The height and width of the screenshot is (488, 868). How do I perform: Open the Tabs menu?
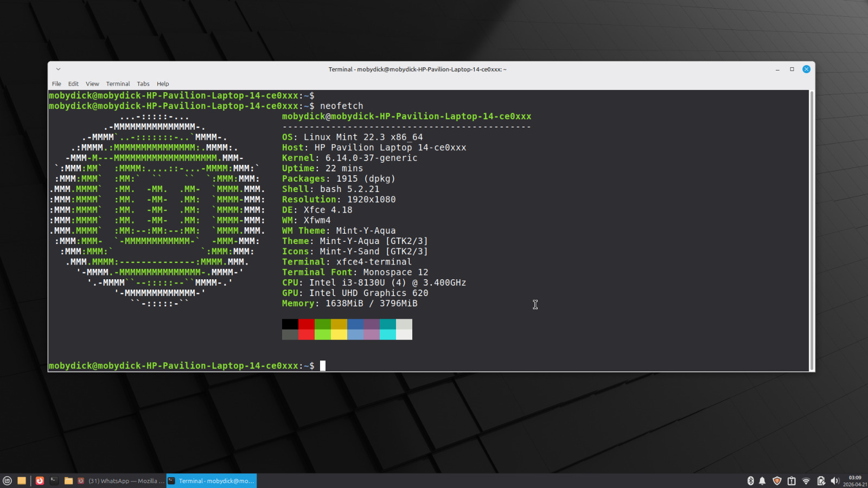pos(143,84)
